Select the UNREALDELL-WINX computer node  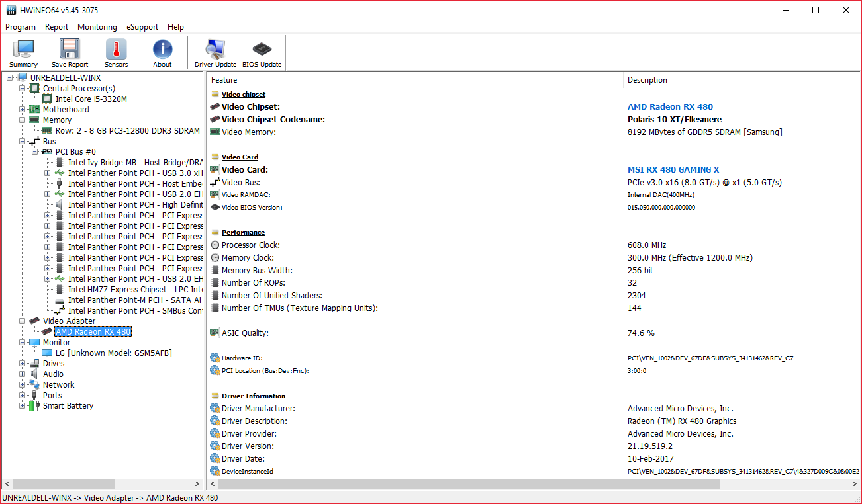(x=66, y=78)
